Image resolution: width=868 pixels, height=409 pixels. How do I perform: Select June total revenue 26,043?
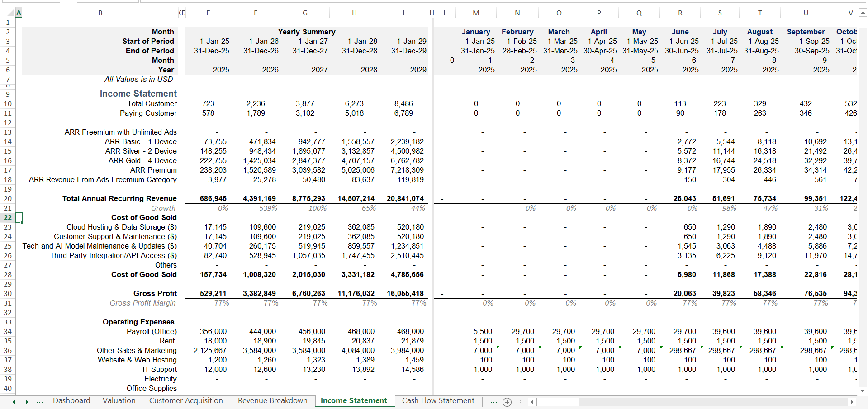684,199
